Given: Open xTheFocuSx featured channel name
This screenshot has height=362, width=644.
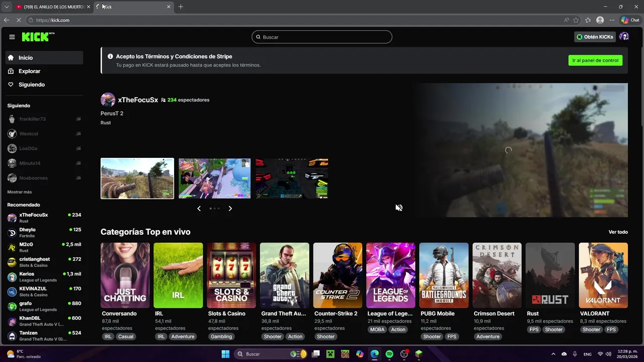Looking at the screenshot, I should tap(138, 100).
